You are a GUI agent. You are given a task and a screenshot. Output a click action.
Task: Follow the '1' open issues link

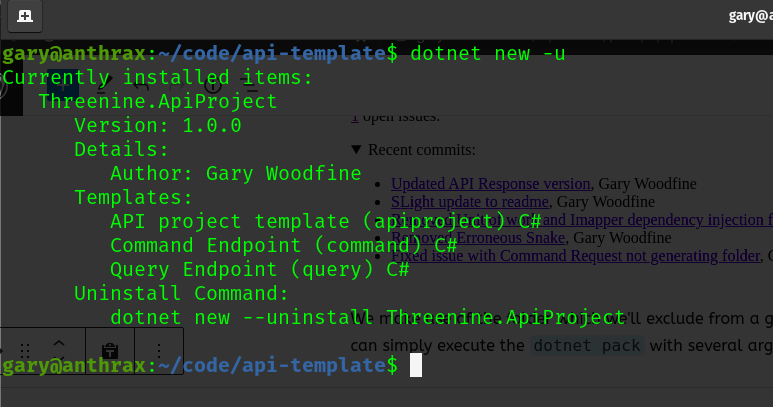pyautogui.click(x=354, y=118)
